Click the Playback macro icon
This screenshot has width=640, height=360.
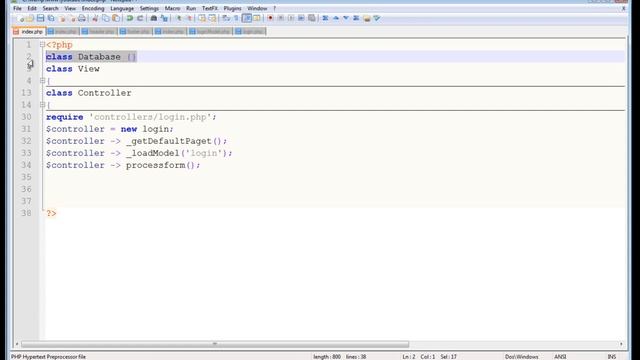coord(291,18)
